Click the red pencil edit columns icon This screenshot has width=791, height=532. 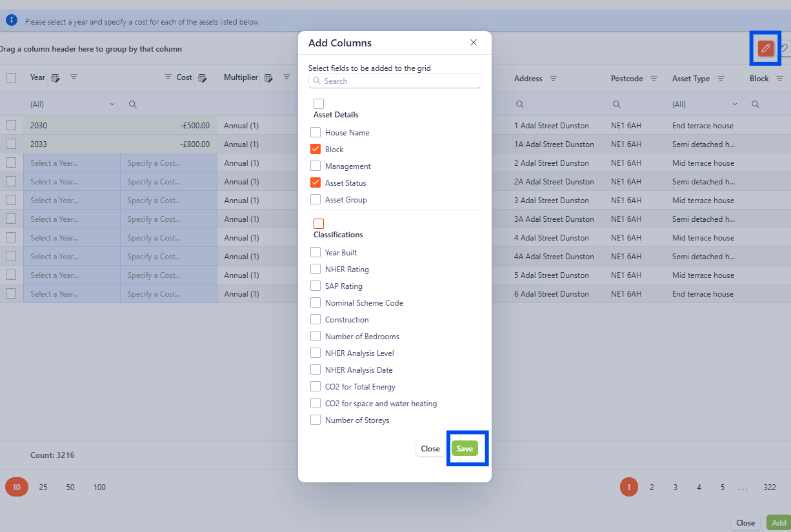tap(766, 48)
